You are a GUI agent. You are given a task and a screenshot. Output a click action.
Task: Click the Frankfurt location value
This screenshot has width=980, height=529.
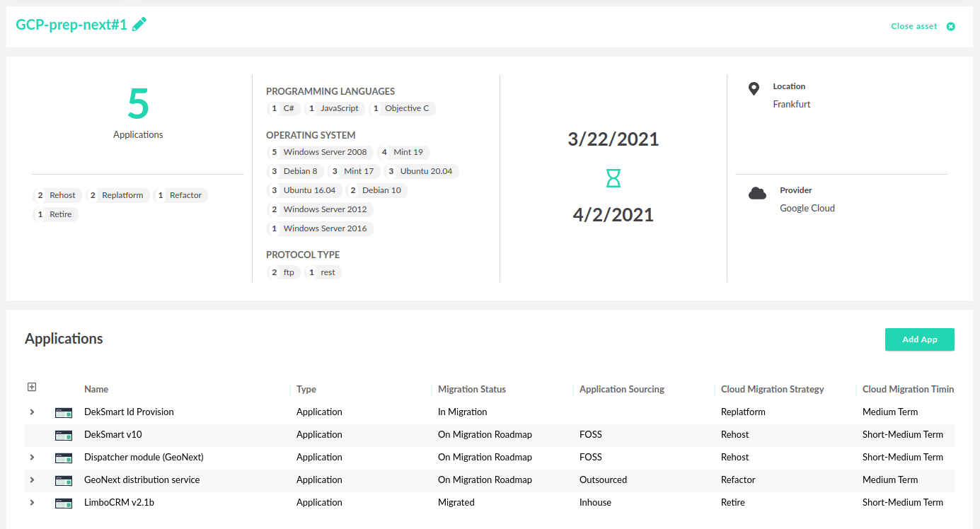(x=792, y=104)
